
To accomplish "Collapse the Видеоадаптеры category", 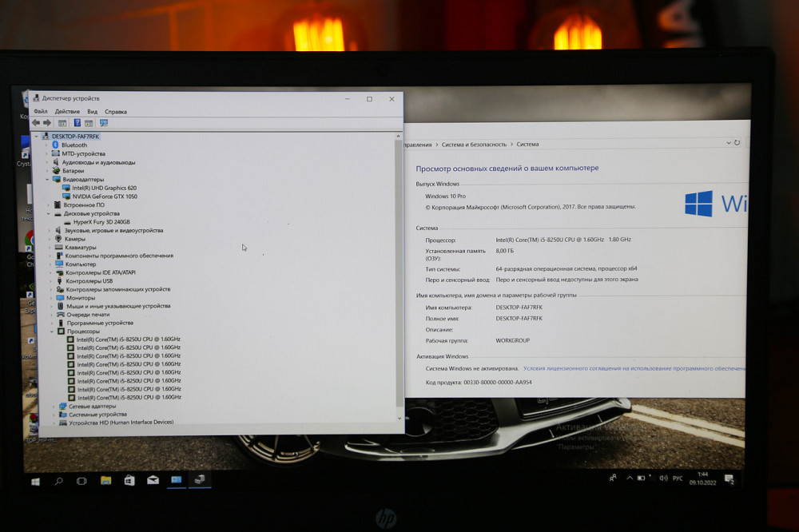I will click(48, 180).
